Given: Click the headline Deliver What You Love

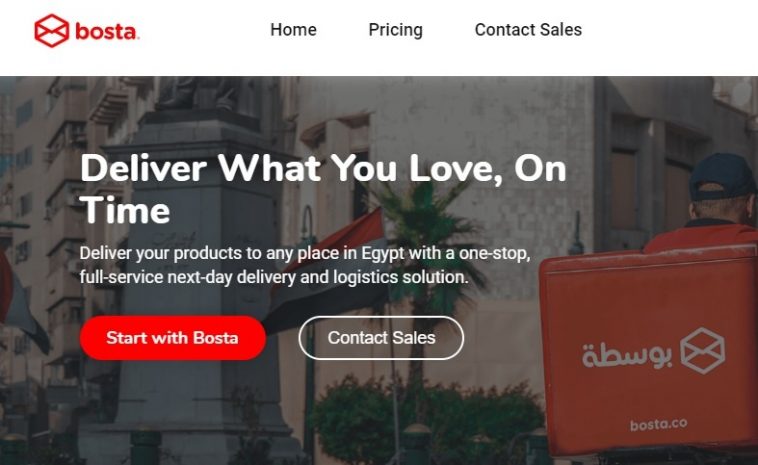Looking at the screenshot, I should (x=323, y=189).
